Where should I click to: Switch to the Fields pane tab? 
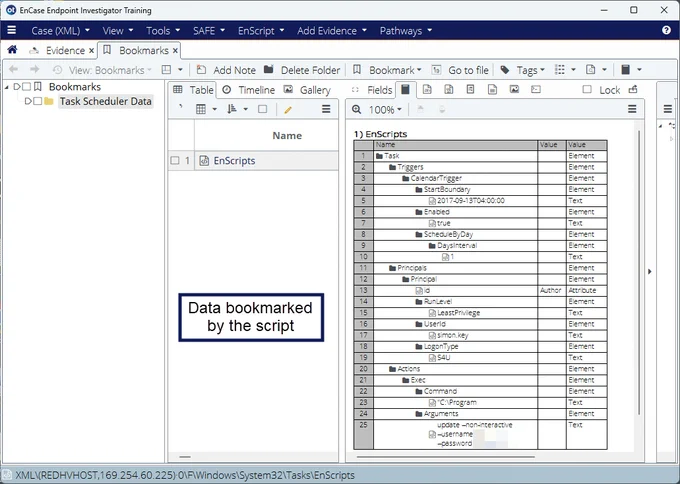372,90
